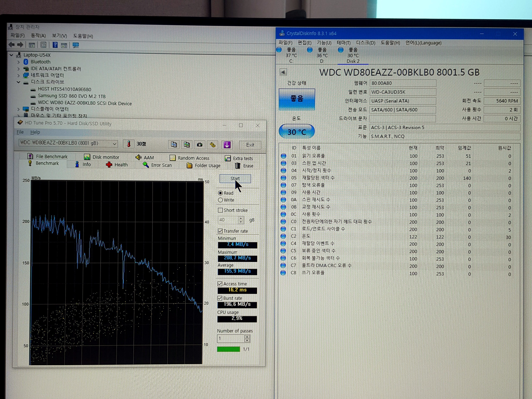Image resolution: width=532 pixels, height=399 pixels.
Task: Click the Device Manager back arrow icon
Action: [x=12, y=45]
